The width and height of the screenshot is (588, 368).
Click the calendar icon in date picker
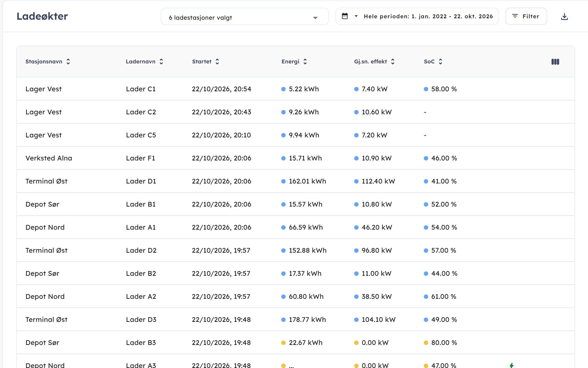[345, 16]
